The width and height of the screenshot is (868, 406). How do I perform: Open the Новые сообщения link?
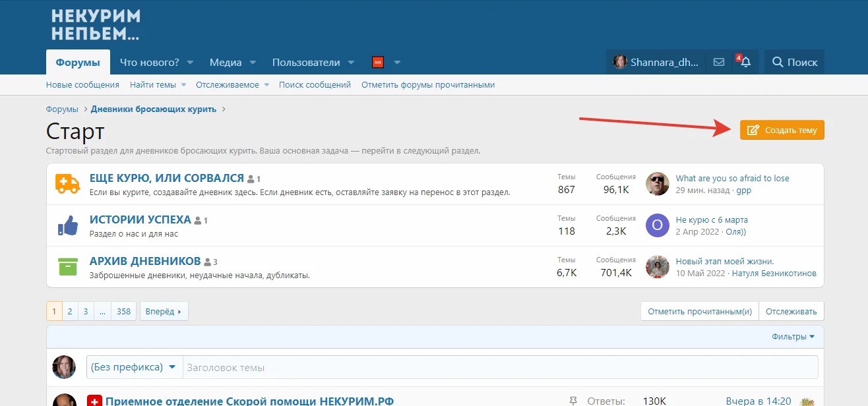82,85
